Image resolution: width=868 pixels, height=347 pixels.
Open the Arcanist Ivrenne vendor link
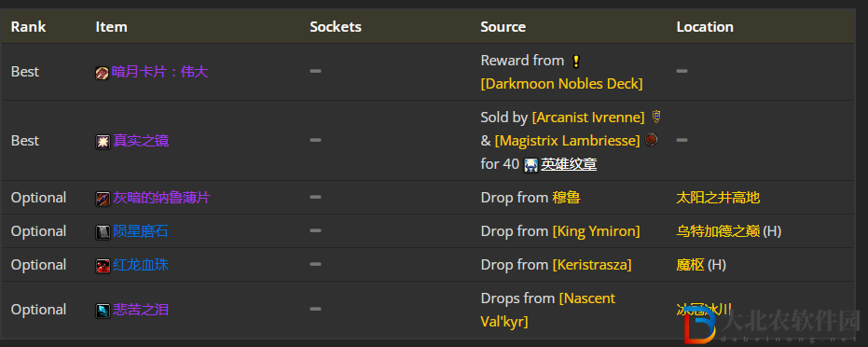pyautogui.click(x=588, y=118)
